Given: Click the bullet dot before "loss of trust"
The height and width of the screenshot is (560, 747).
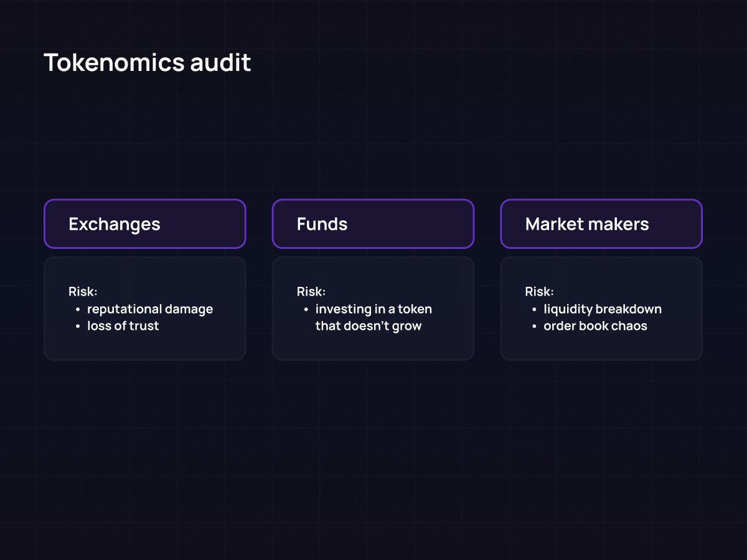Looking at the screenshot, I should pos(78,327).
